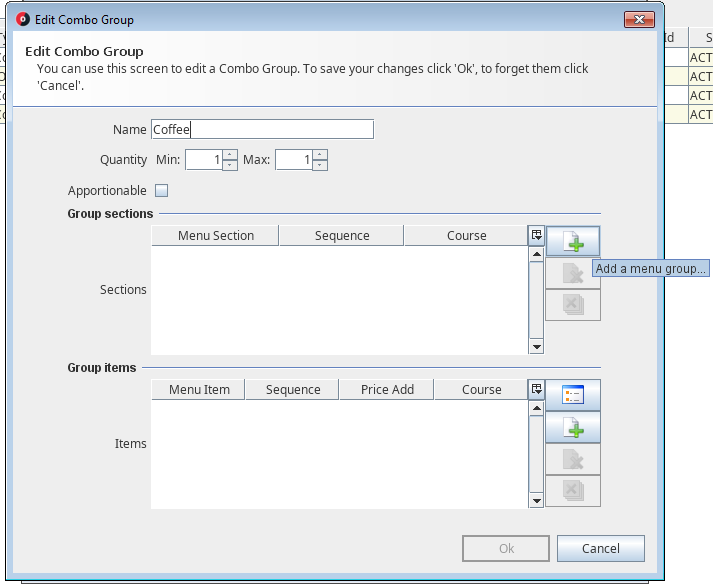Click the remove all sections icon
The width and height of the screenshot is (713, 585).
pyautogui.click(x=573, y=305)
